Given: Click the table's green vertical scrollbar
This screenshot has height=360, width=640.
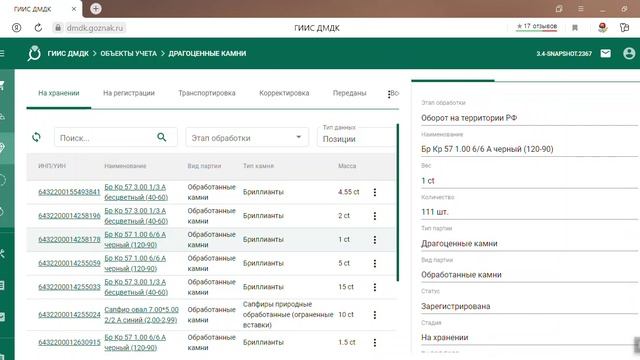Looking at the screenshot, I should click(398, 202).
